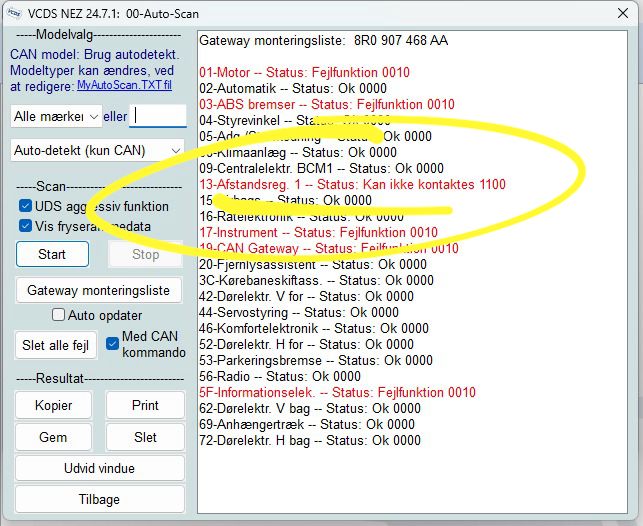Disable the Med CAN kommando checkbox

pyautogui.click(x=113, y=344)
